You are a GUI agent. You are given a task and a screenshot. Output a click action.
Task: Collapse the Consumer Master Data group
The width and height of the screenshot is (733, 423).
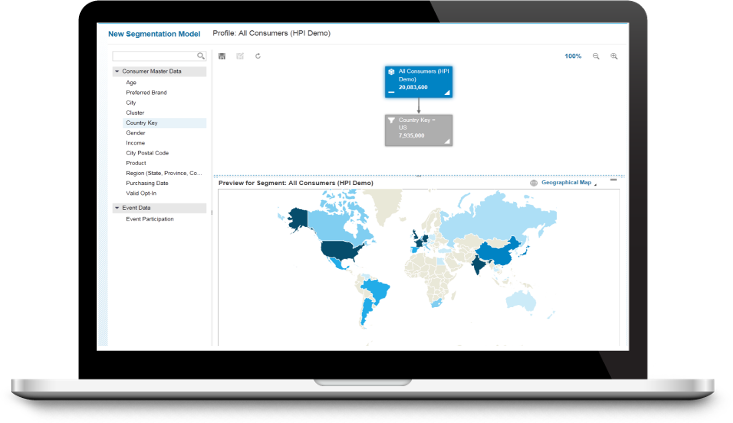pyautogui.click(x=117, y=72)
